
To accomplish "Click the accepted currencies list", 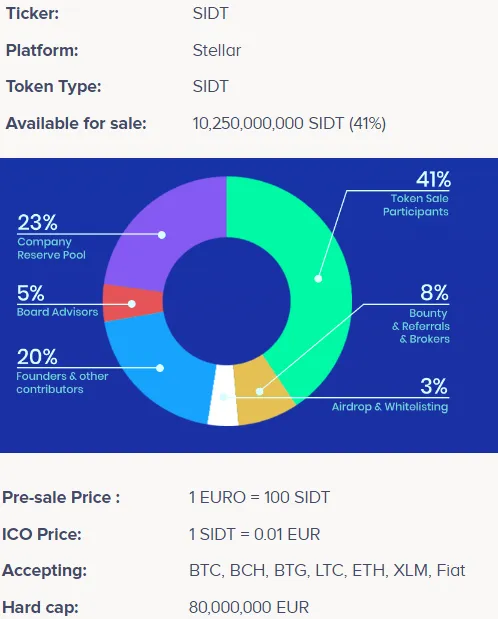I will coord(327,570).
